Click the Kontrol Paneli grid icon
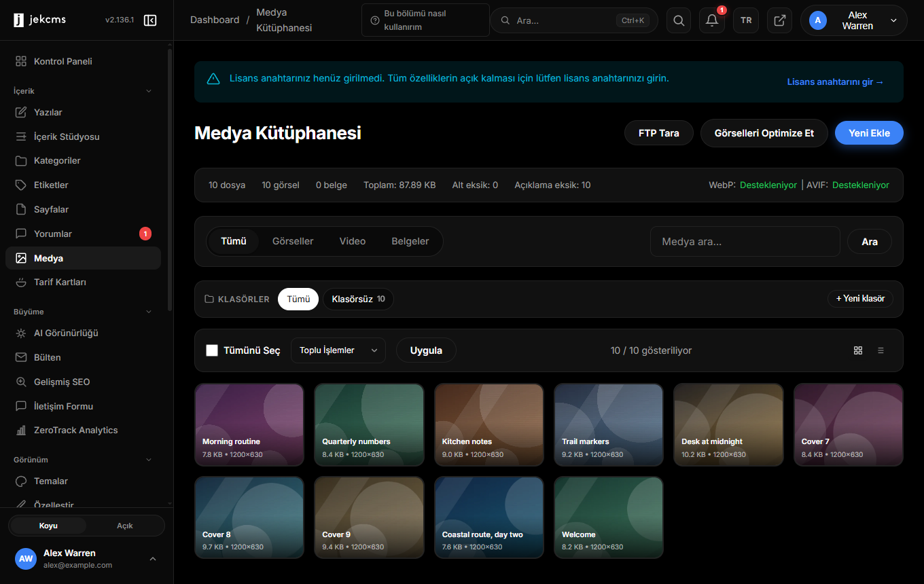This screenshot has width=924, height=584. point(21,61)
